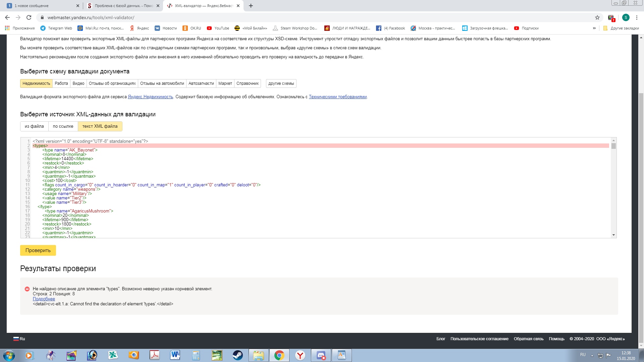Change language via Ru selector
The height and width of the screenshot is (362, 644).
click(x=19, y=339)
